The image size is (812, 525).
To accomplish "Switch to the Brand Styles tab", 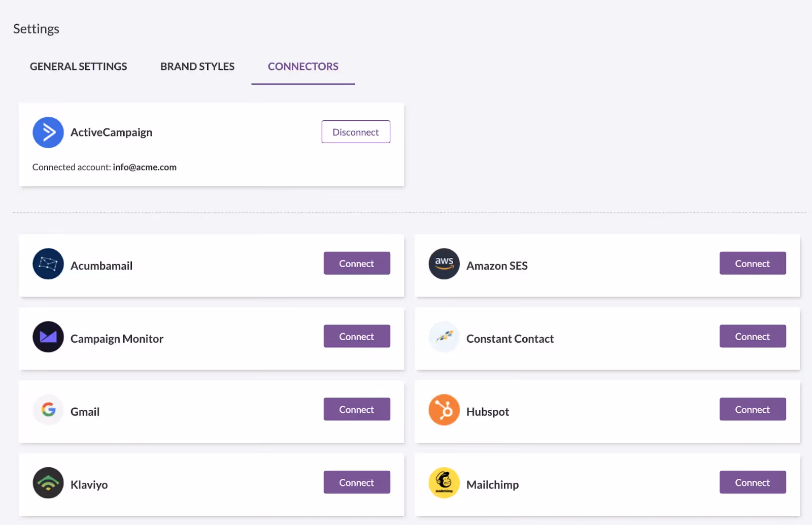I will coord(197,67).
